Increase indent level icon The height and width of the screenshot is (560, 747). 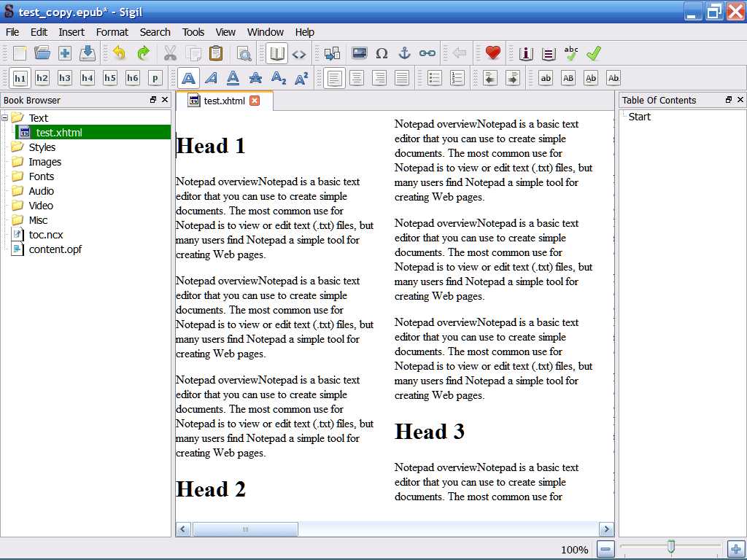[513, 78]
